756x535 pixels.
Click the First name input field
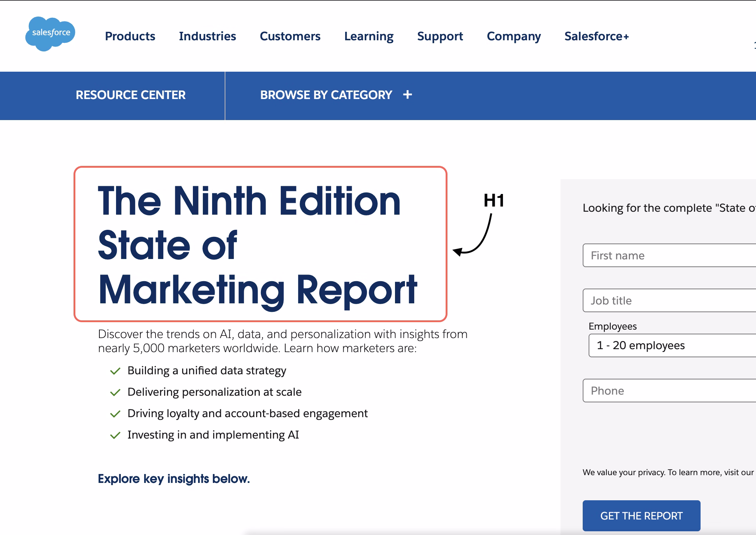pos(670,255)
